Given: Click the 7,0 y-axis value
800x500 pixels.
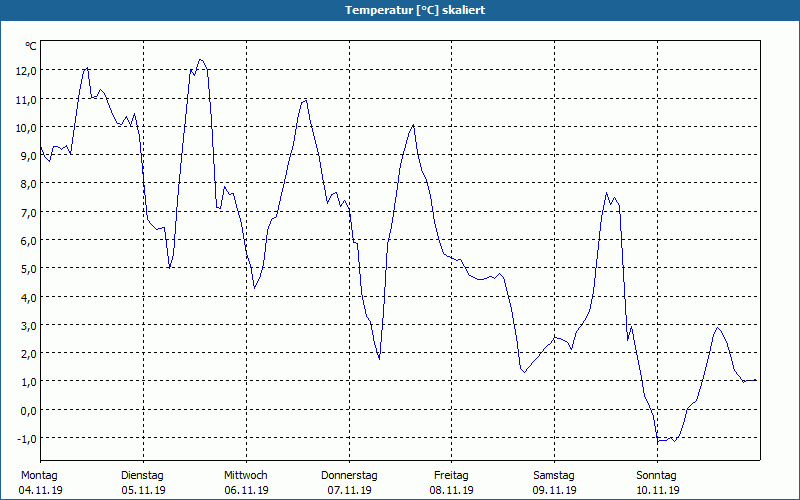Looking at the screenshot, I should (x=29, y=213).
